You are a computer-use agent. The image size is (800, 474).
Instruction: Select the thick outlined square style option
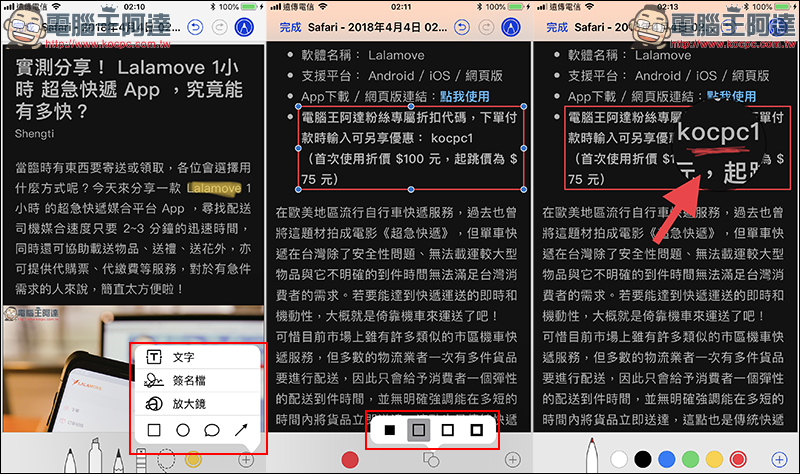477,430
